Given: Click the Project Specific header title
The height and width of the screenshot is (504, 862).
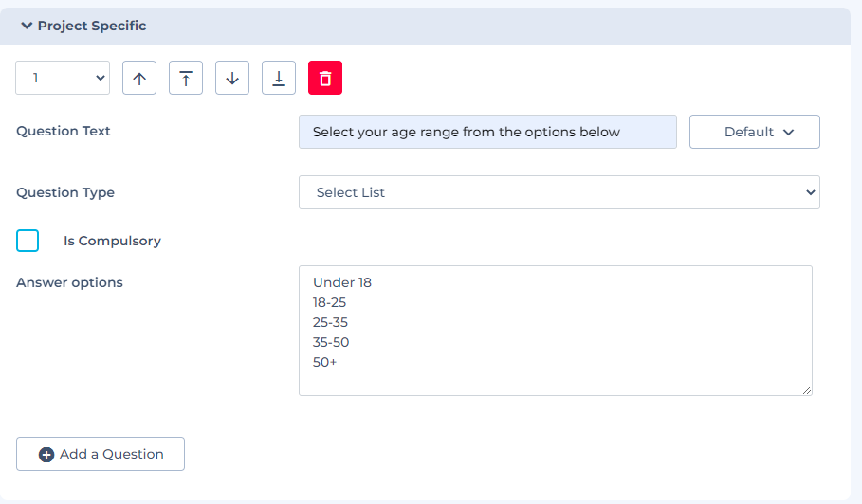Looking at the screenshot, I should (92, 26).
